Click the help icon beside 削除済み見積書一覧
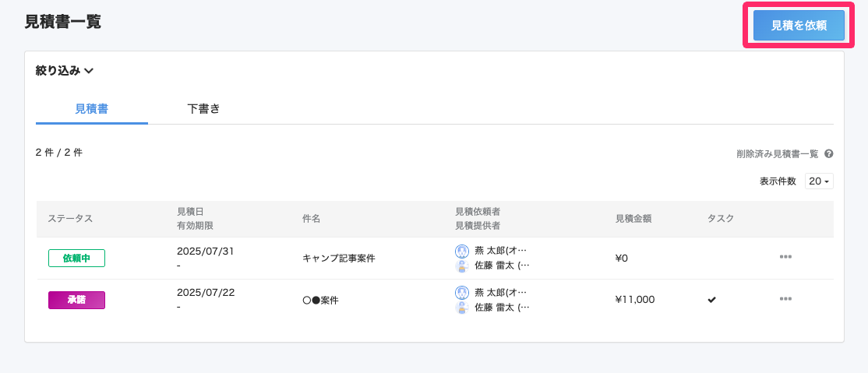The width and height of the screenshot is (868, 373). (x=828, y=154)
